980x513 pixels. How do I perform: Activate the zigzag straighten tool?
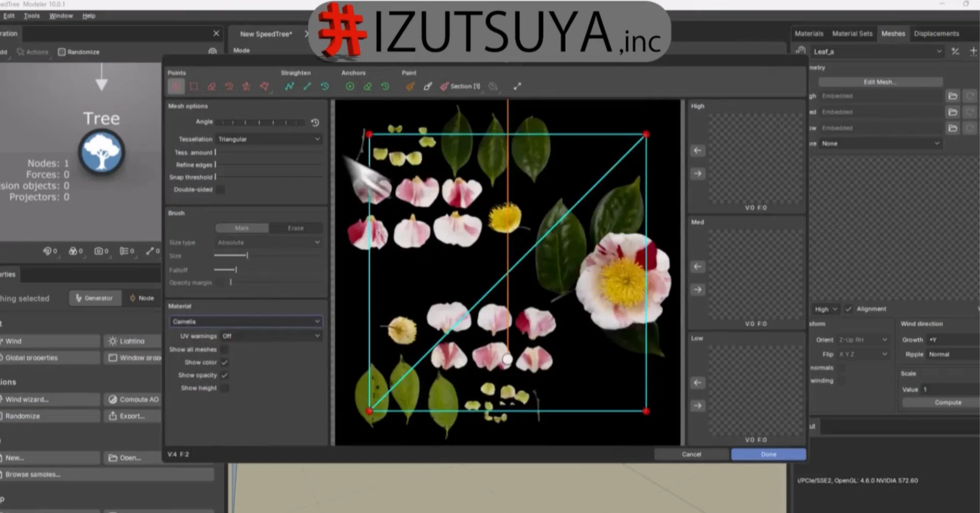(x=289, y=87)
